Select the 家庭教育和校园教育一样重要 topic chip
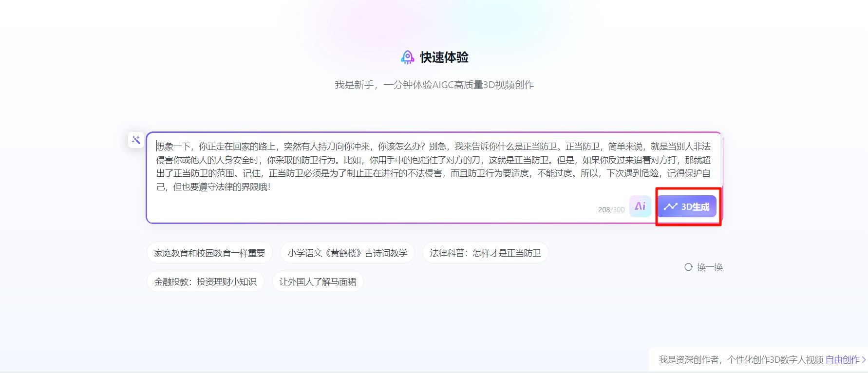 tap(209, 253)
